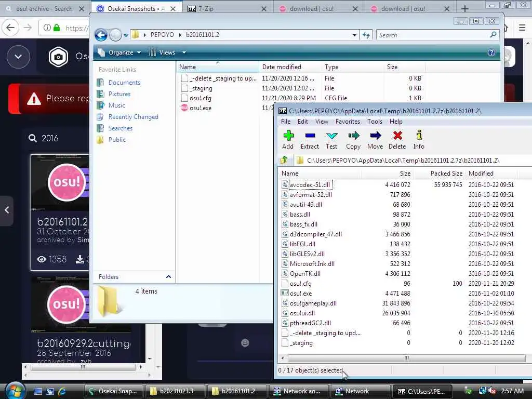Select osu!.cfg in Explorer file list
The image size is (532, 399).
click(x=200, y=98)
